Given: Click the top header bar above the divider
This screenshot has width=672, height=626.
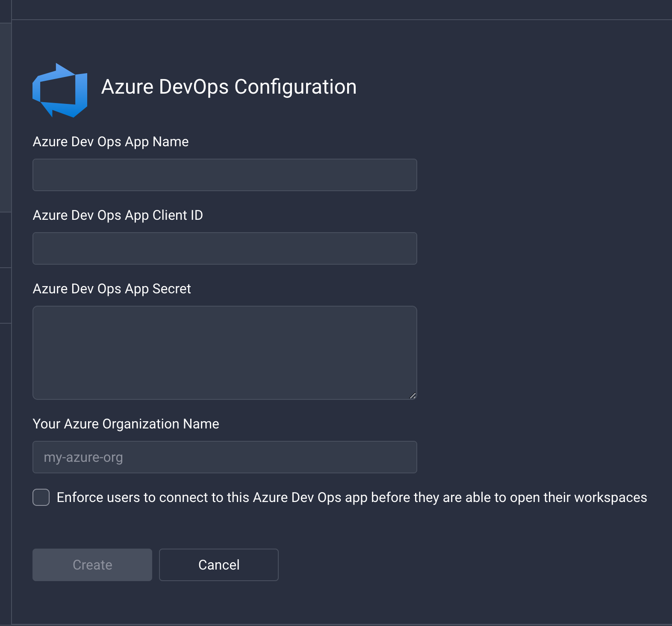Looking at the screenshot, I should [342, 9].
